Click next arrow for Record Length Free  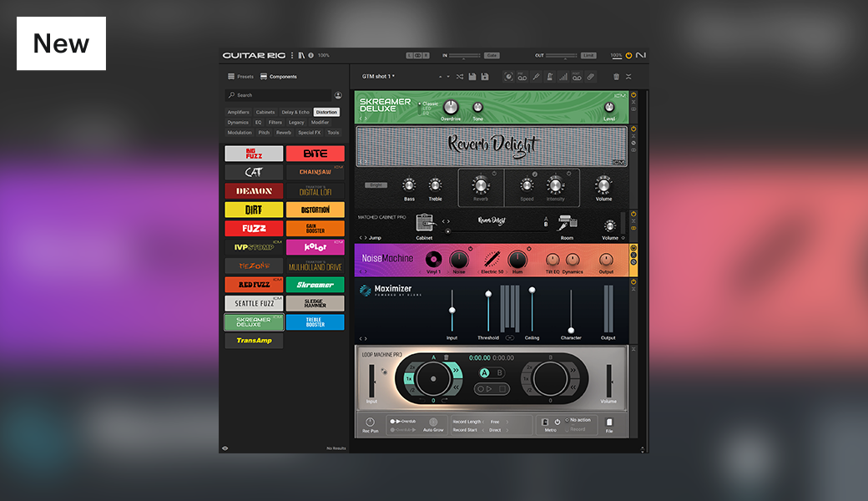pos(507,422)
